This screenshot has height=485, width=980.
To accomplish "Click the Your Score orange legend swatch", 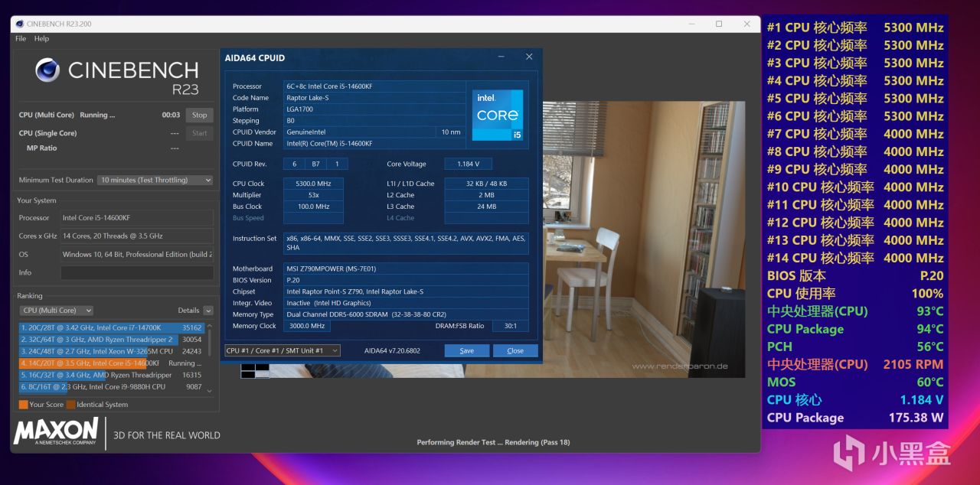I will (24, 405).
